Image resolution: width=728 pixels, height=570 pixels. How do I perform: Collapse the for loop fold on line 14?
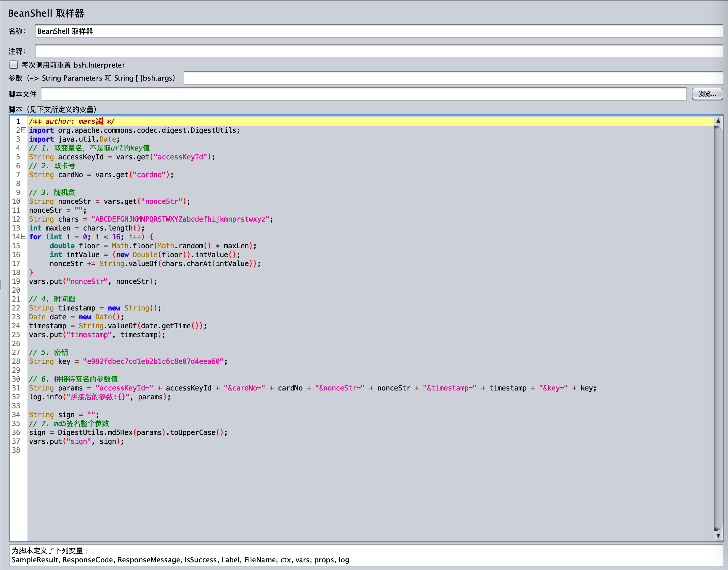[x=24, y=237]
